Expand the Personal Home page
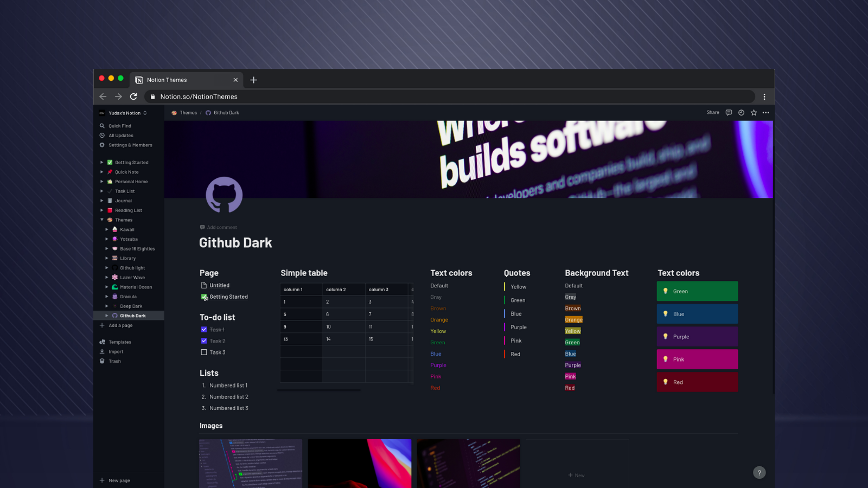This screenshot has height=488, width=868. click(x=101, y=182)
